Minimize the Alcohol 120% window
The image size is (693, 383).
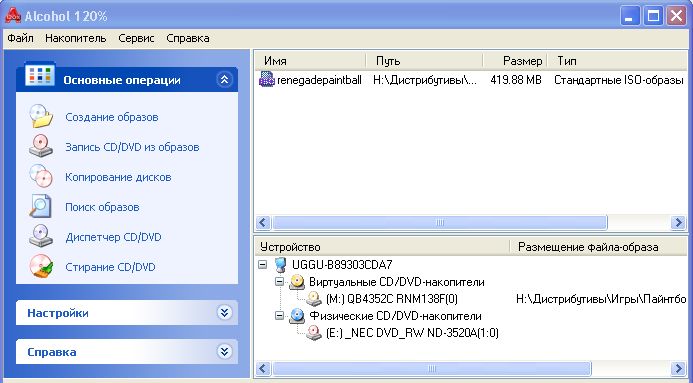click(x=630, y=16)
